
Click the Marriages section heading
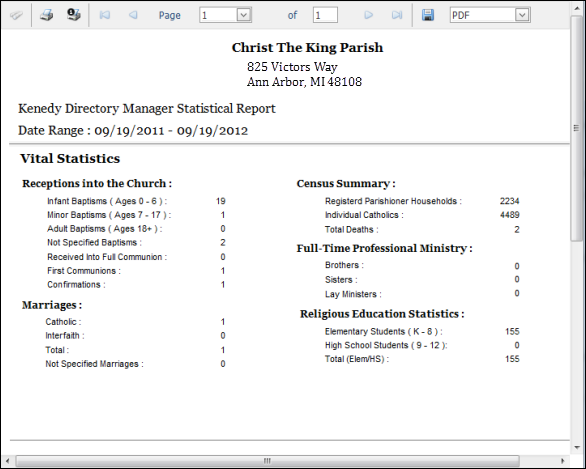coord(52,305)
